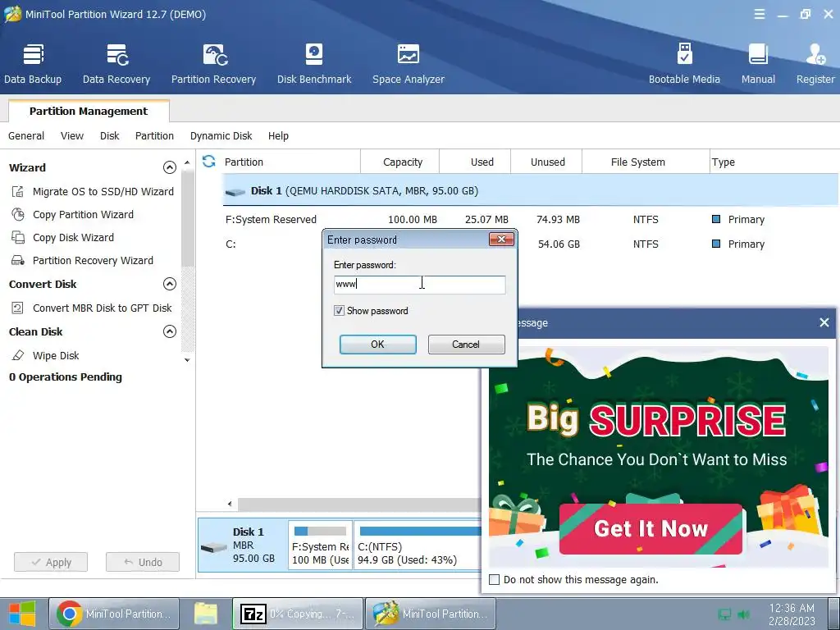This screenshot has width=840, height=630.
Task: Select Disk 1 MBR block in disk map
Action: (243, 546)
